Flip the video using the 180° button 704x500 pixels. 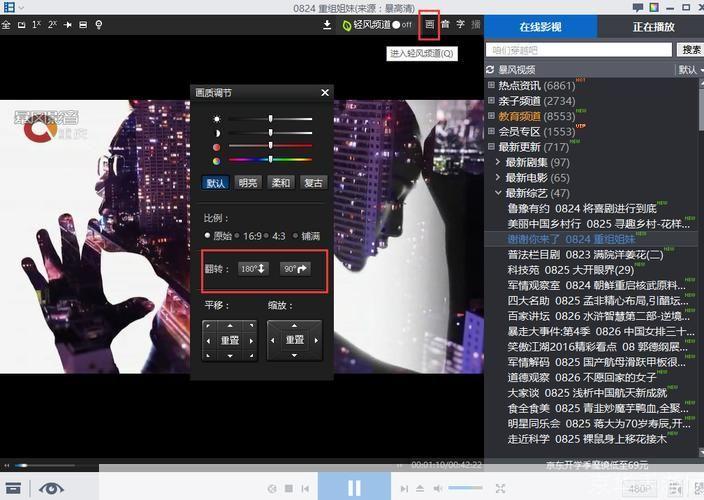pos(253,269)
